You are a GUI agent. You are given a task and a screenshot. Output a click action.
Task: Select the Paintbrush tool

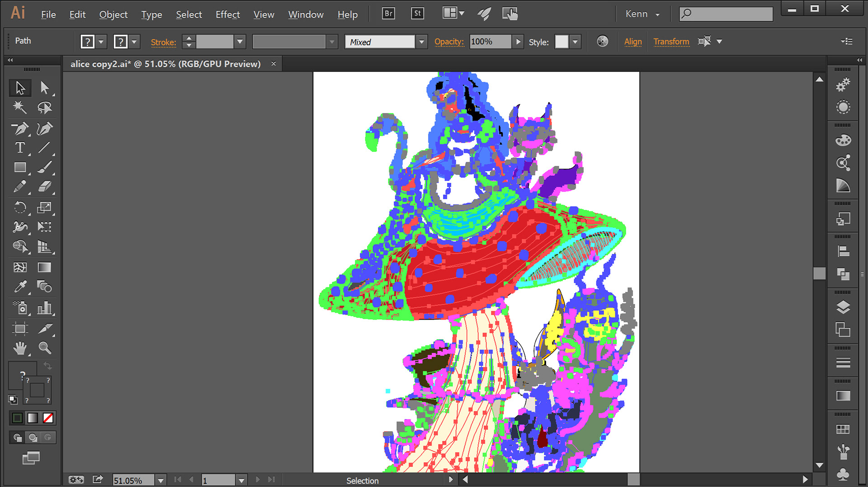point(44,167)
